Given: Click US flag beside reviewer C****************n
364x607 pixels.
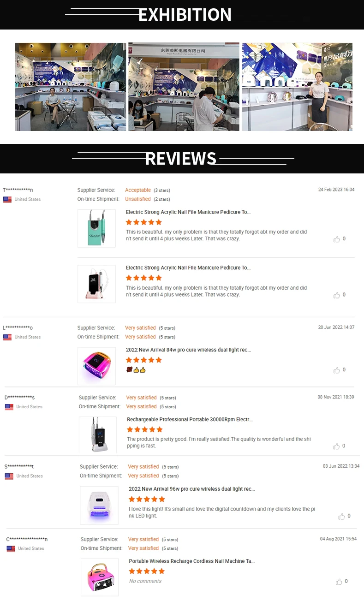Looking at the screenshot, I should click(x=11, y=549).
